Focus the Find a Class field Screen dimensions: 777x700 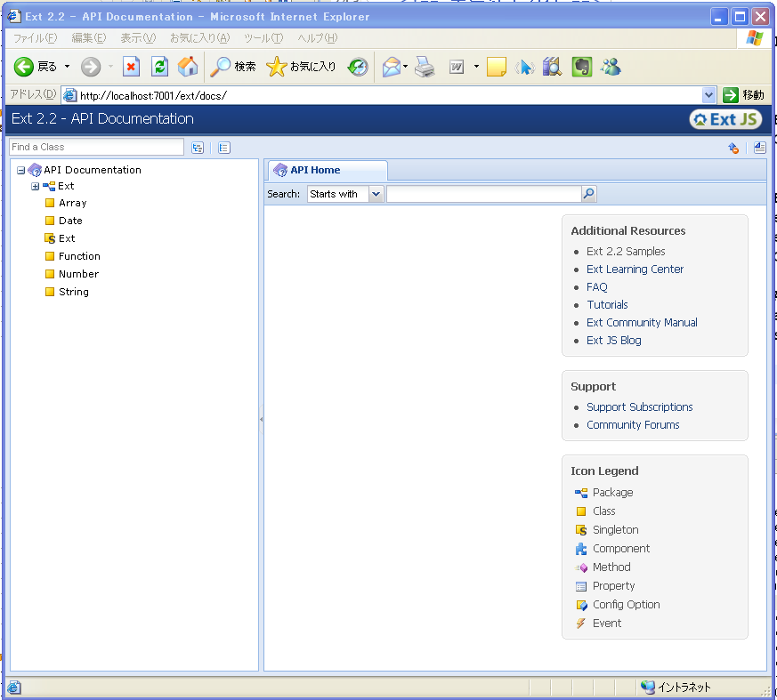coord(97,147)
